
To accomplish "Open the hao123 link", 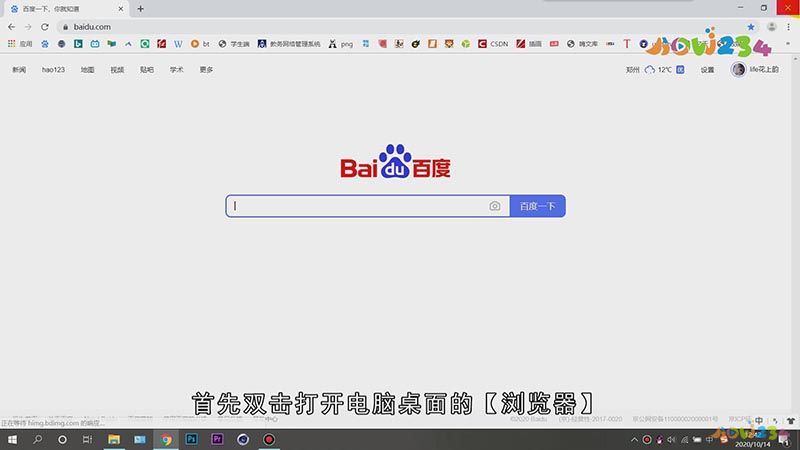I will (53, 70).
